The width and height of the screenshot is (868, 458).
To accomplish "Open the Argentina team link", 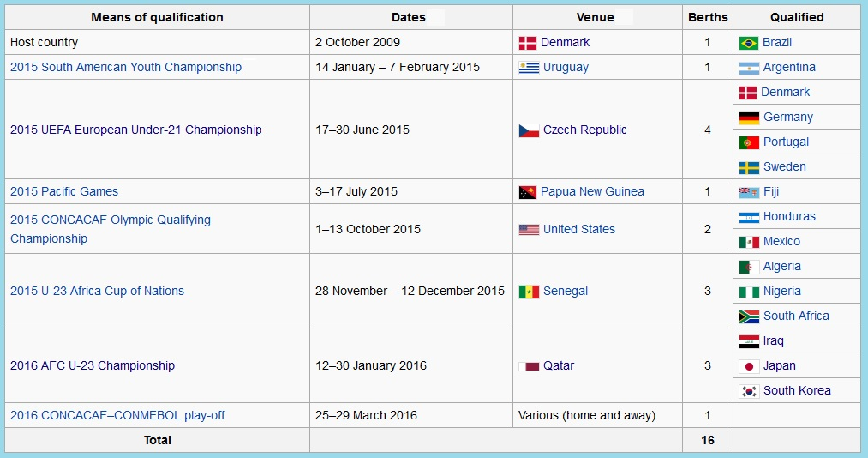I will pyautogui.click(x=789, y=67).
